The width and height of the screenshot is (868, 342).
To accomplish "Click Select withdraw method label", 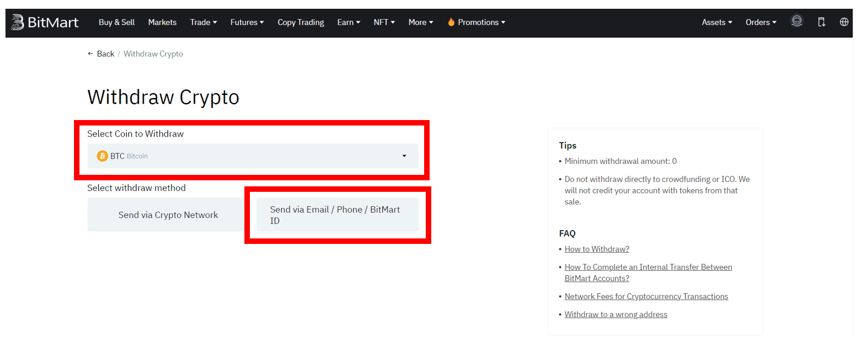I will pyautogui.click(x=136, y=188).
